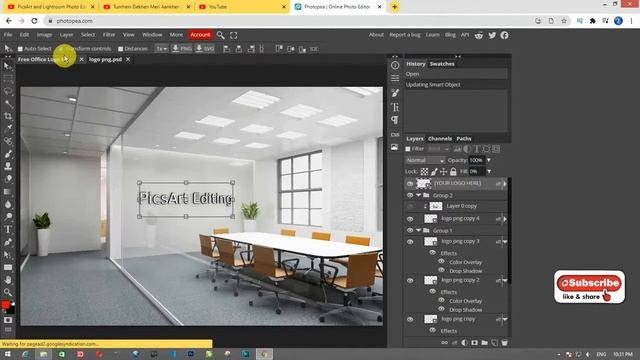Collapse effects of logo png copy 3
640x360 pixels.
(505, 242)
